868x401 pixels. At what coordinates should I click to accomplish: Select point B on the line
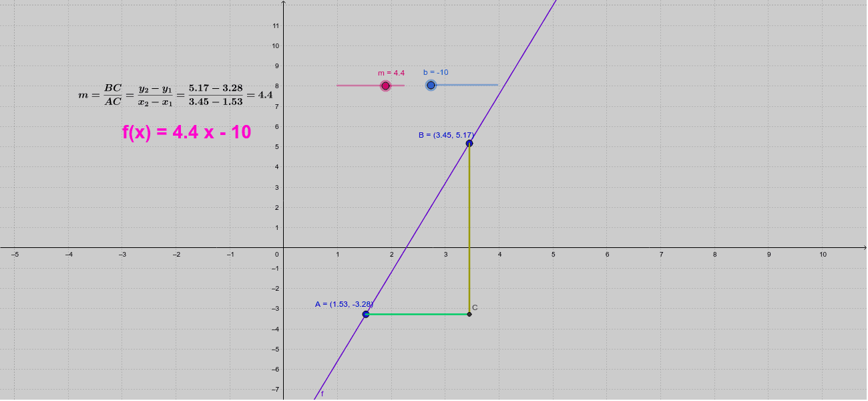click(x=469, y=143)
